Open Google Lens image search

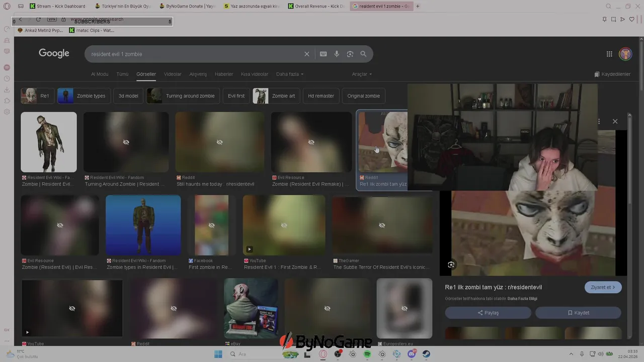pyautogui.click(x=350, y=54)
